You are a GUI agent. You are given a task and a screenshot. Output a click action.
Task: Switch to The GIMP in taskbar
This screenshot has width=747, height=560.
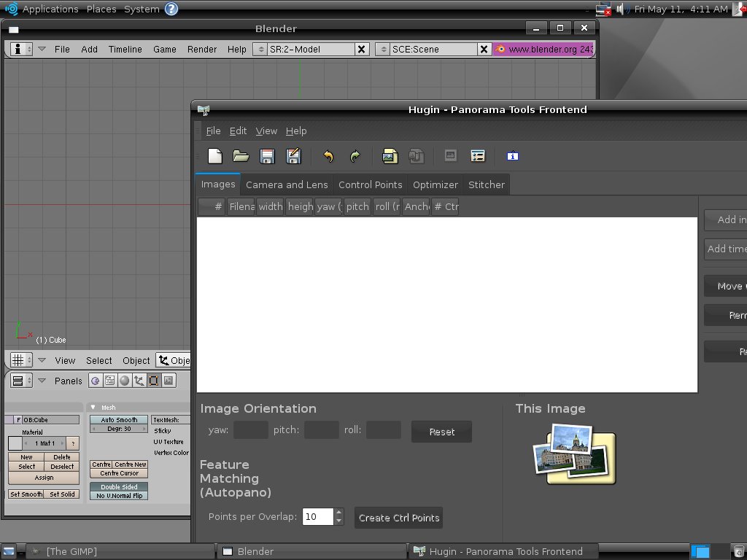pyautogui.click(x=119, y=551)
